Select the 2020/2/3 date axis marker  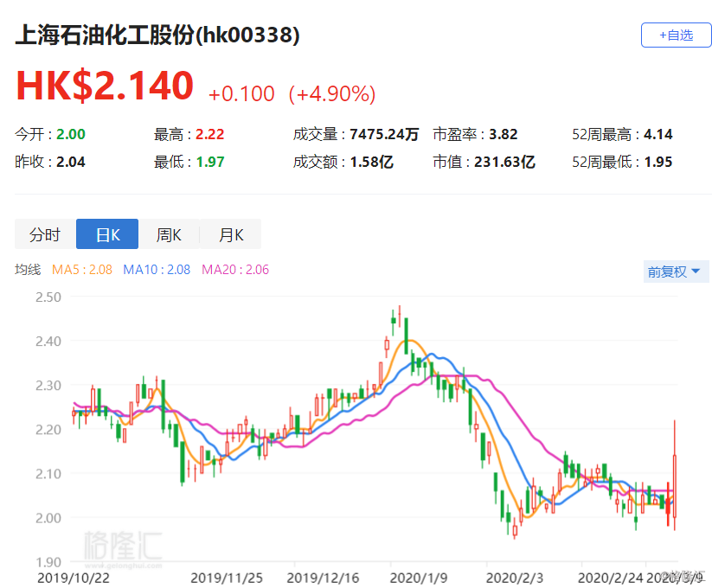point(514,576)
